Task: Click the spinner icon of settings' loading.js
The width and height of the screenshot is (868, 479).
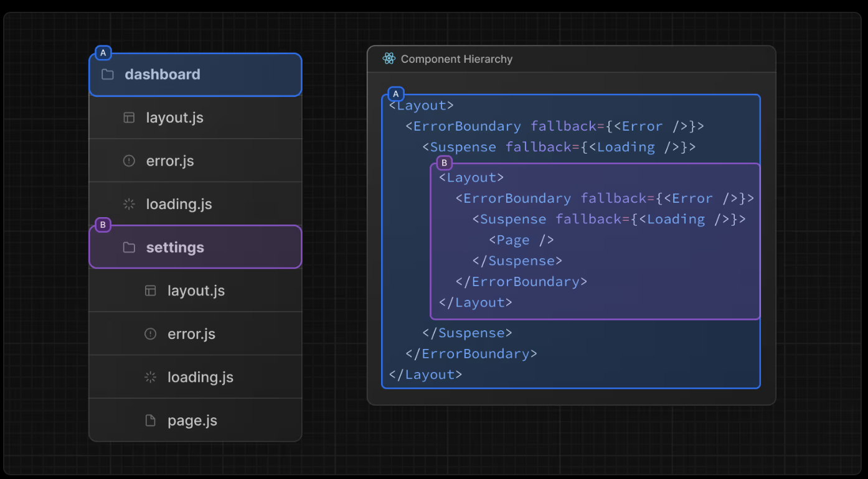Action: tap(150, 377)
